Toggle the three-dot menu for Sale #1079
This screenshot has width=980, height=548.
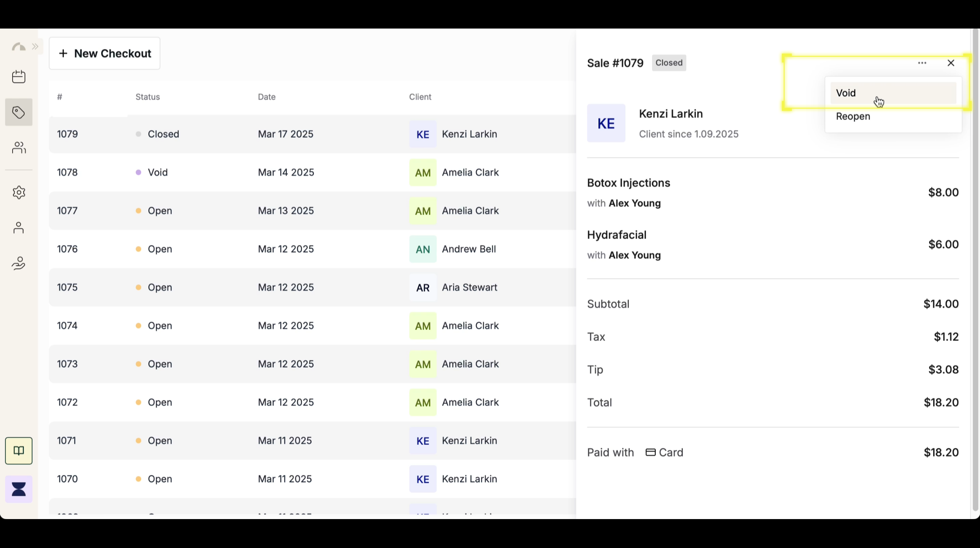(922, 63)
